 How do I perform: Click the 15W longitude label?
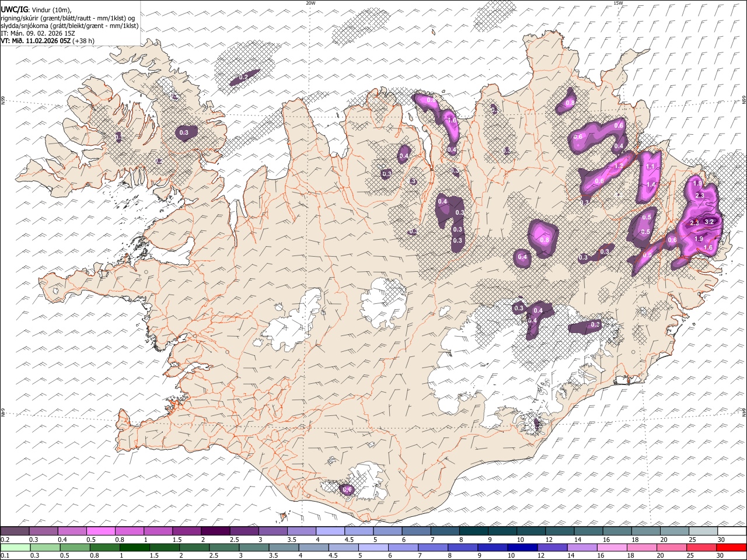coord(618,3)
